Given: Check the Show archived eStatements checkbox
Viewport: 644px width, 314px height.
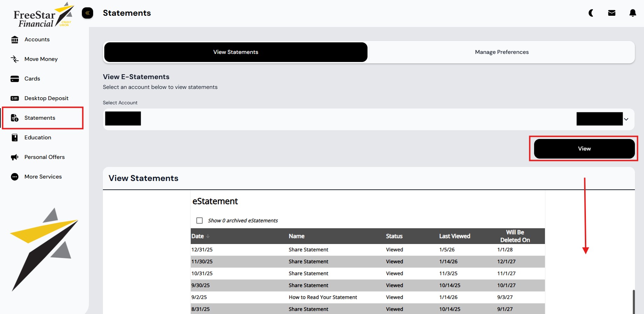Looking at the screenshot, I should point(199,221).
